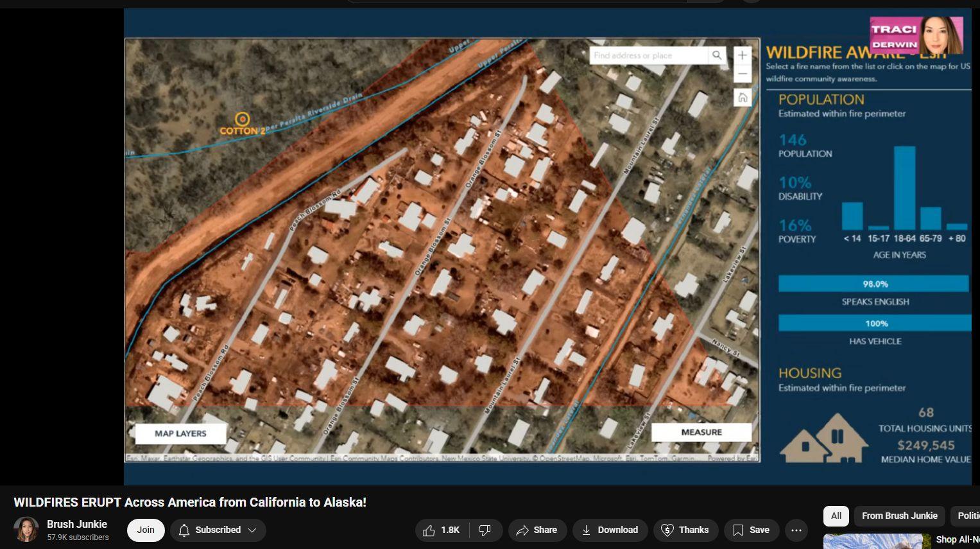Open the more actions ellipsis menu
The height and width of the screenshot is (549, 980).
pos(796,530)
